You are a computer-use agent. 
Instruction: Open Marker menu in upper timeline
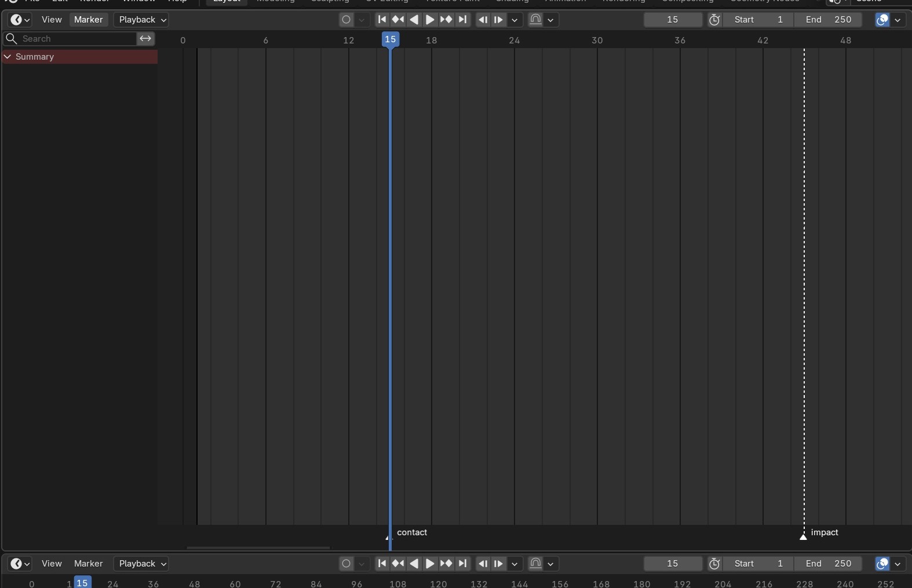(x=89, y=20)
